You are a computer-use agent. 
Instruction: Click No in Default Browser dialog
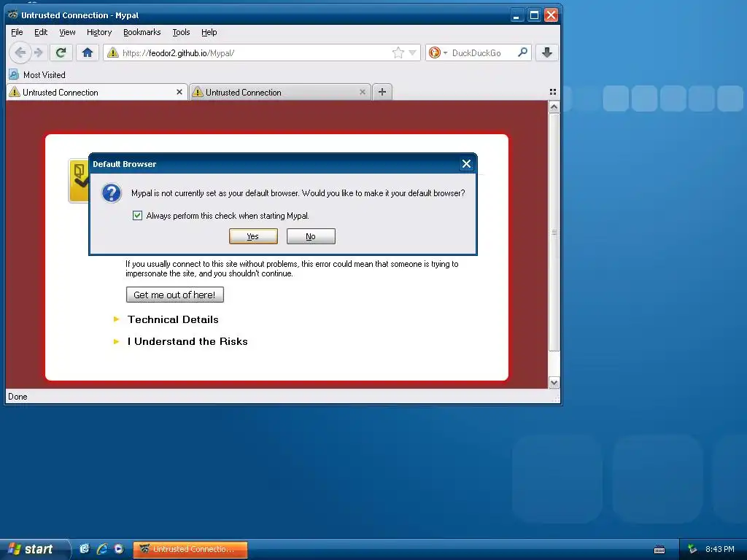pyautogui.click(x=311, y=236)
